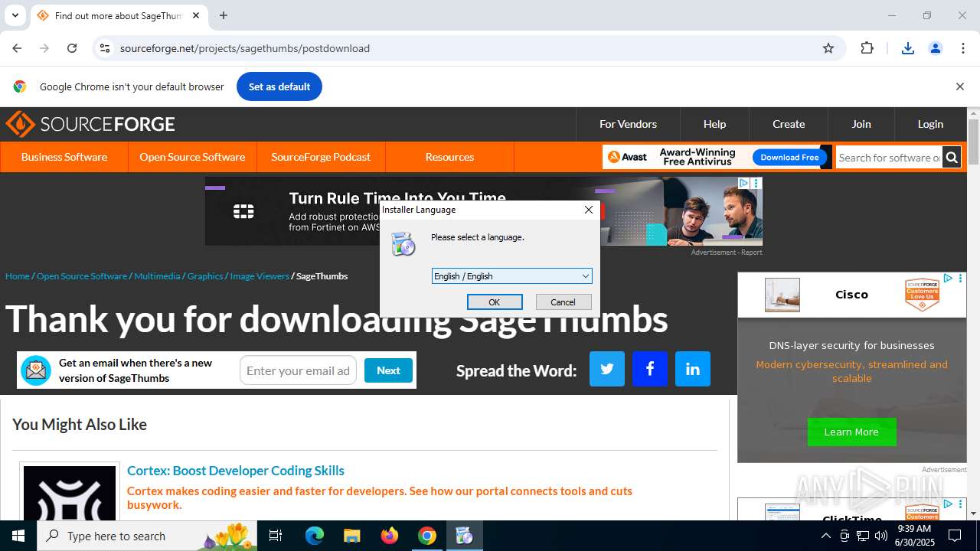Dismiss the default browser notification bar

click(x=959, y=86)
